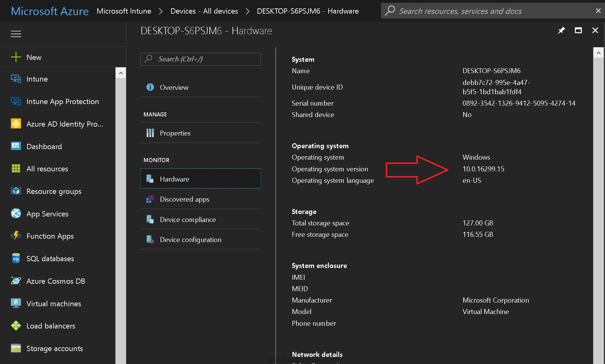Click the Microsoft Azure logo text

pos(50,11)
